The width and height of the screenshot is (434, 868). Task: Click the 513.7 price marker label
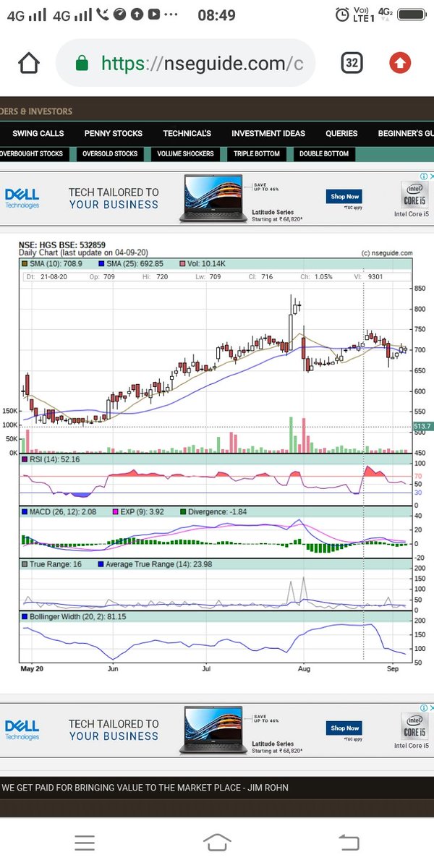(422, 427)
